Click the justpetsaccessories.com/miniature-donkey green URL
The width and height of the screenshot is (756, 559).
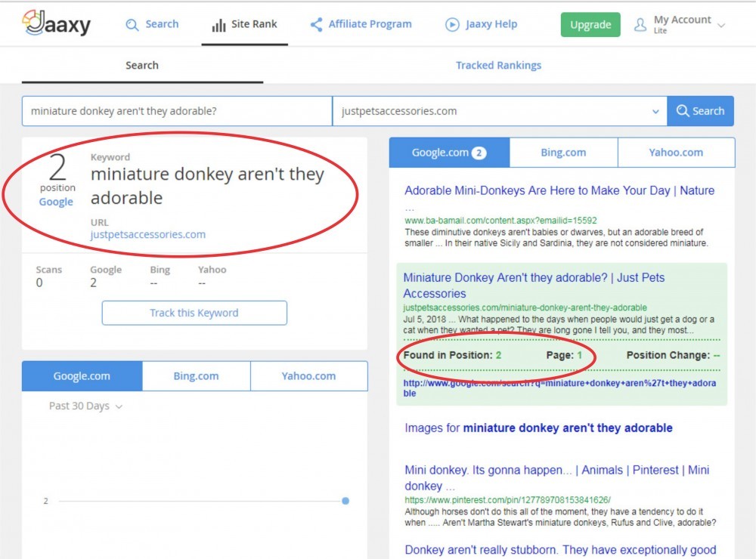[525, 307]
